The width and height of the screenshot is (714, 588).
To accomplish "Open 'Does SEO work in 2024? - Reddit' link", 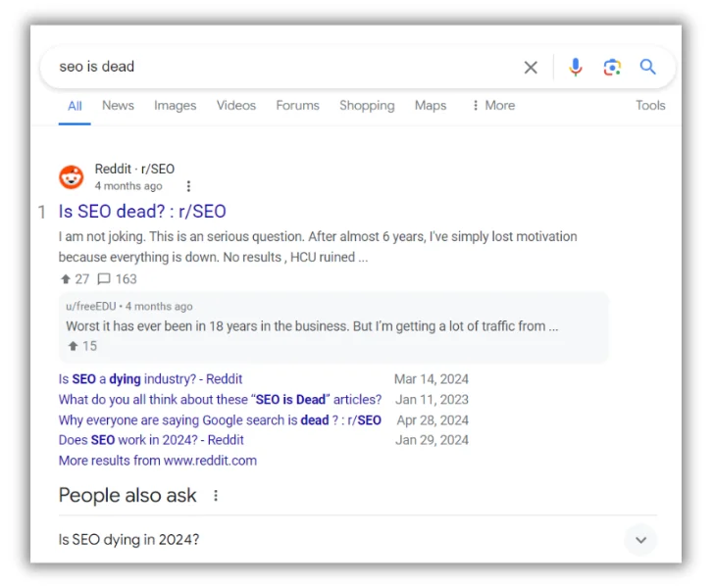I will (151, 440).
